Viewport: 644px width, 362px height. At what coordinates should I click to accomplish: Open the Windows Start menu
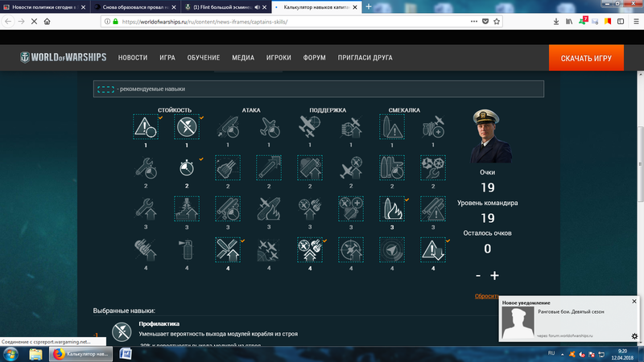pos(10,354)
